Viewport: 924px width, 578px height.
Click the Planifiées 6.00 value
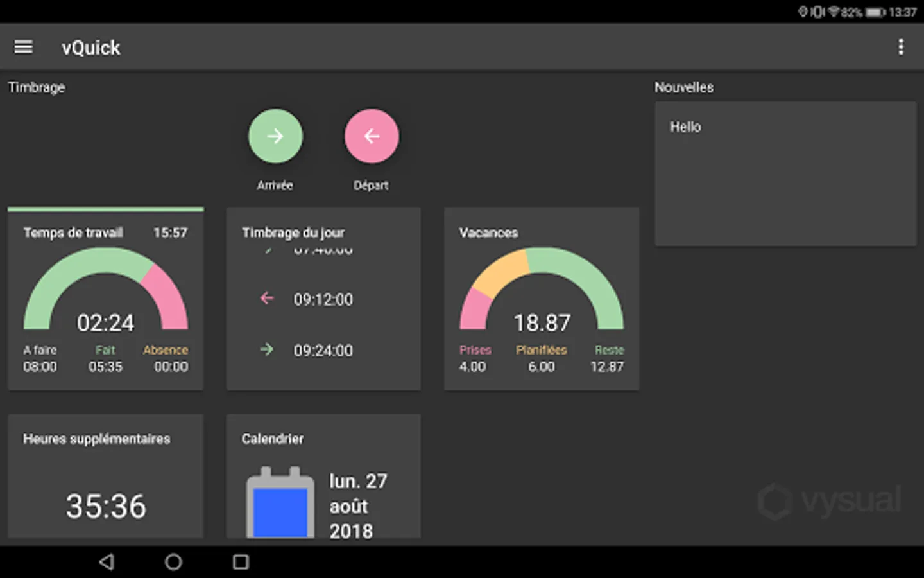tap(542, 367)
